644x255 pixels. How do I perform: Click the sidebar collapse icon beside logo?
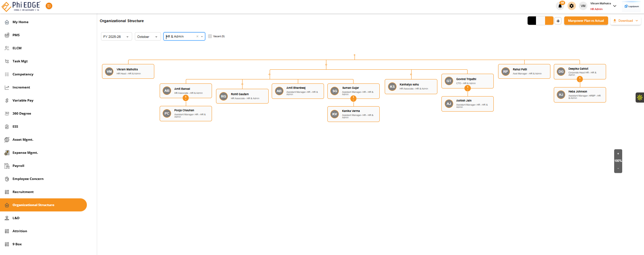pyautogui.click(x=49, y=6)
